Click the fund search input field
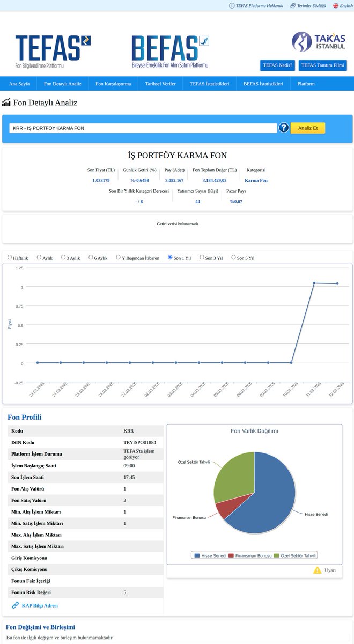Viewport: 354px width, 644px height. point(143,128)
